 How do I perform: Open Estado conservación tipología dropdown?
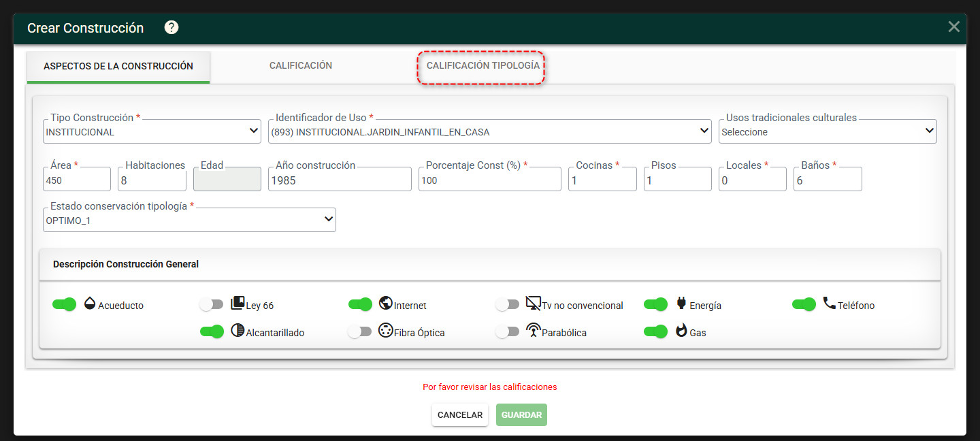(190, 220)
